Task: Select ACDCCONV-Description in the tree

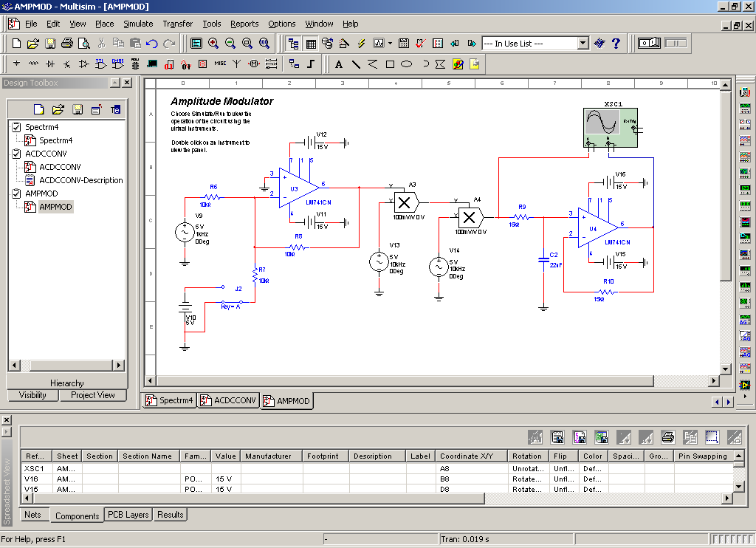Action: (80, 180)
